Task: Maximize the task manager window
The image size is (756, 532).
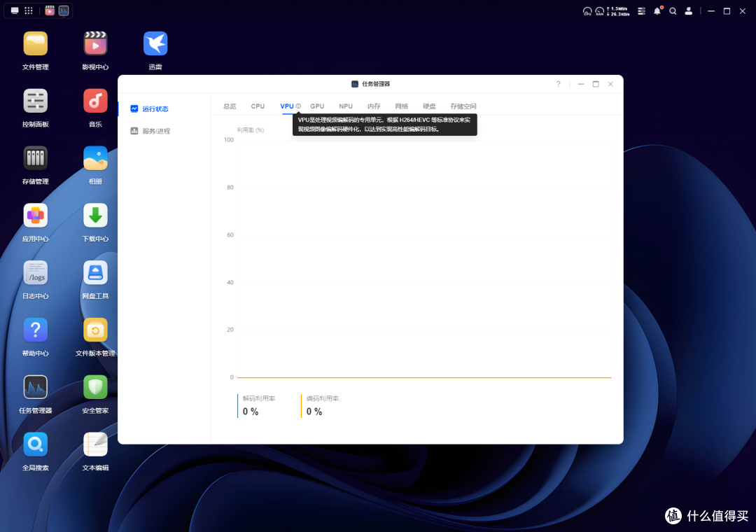Action: pyautogui.click(x=596, y=84)
